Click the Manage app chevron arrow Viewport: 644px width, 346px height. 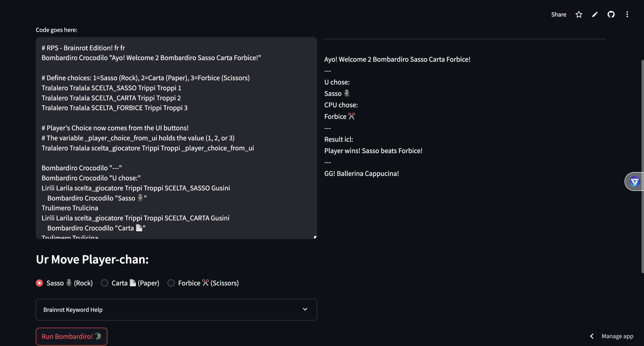tap(592, 336)
